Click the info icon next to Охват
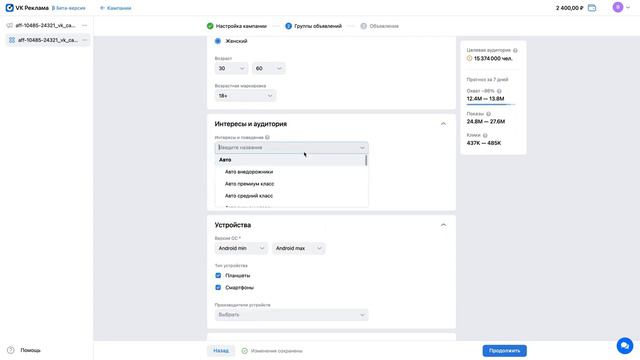This screenshot has height=360, width=640. click(x=499, y=91)
